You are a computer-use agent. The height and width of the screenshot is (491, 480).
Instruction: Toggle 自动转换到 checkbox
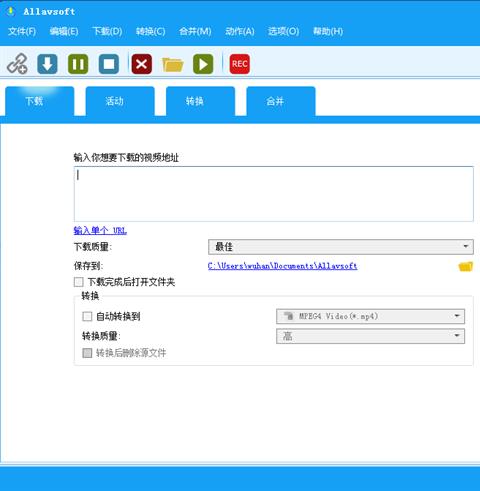87,316
